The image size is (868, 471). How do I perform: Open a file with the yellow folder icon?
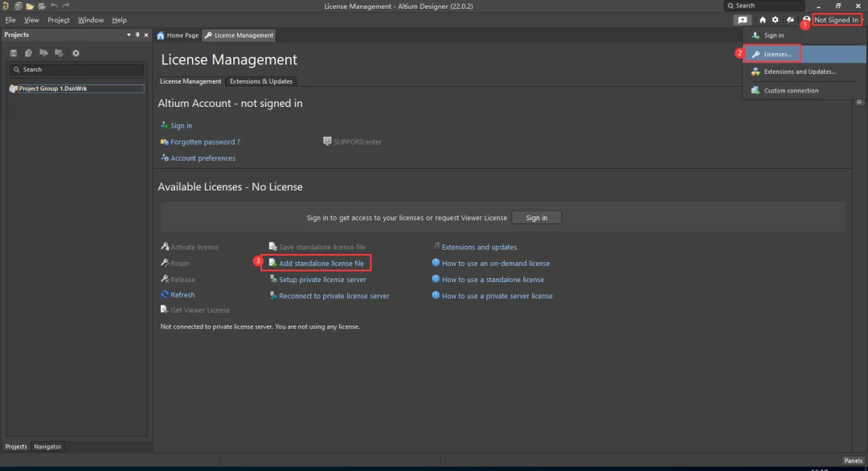[x=30, y=6]
